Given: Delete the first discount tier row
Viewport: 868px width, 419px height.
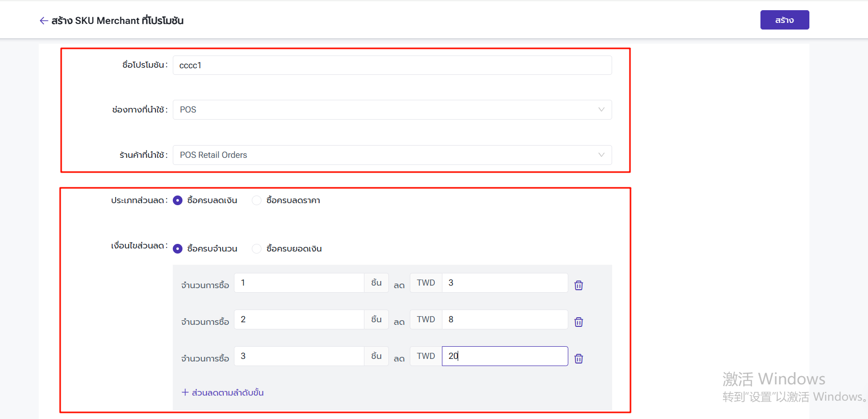Looking at the screenshot, I should [578, 285].
